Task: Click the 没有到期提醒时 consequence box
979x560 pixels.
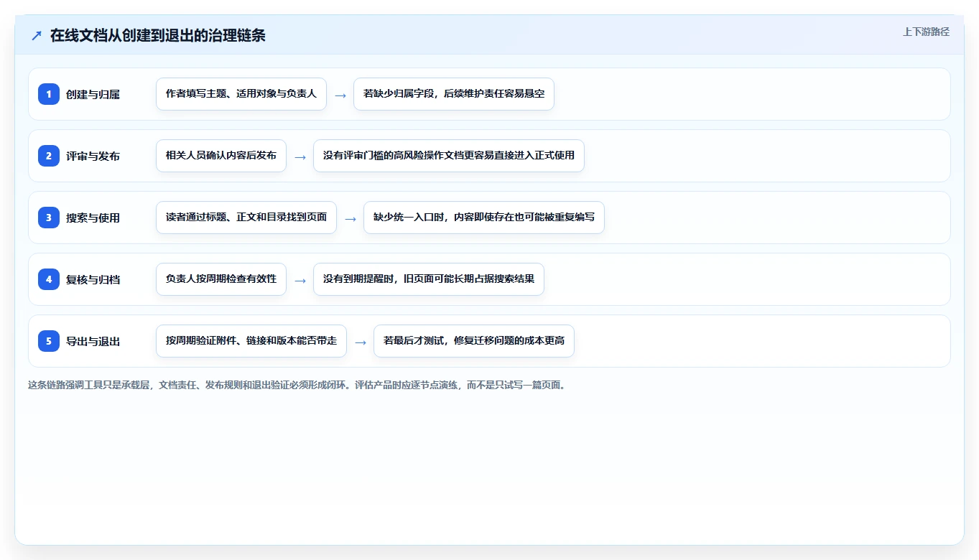Action: (x=429, y=279)
